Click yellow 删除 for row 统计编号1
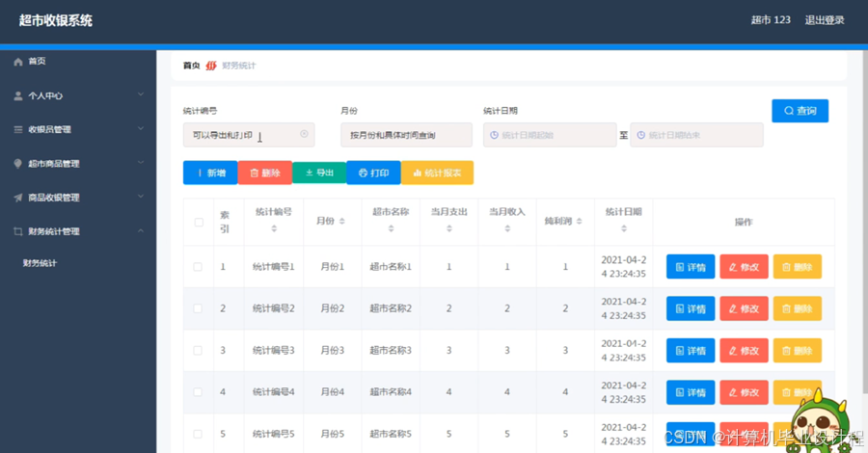This screenshot has height=453, width=868. (x=798, y=267)
